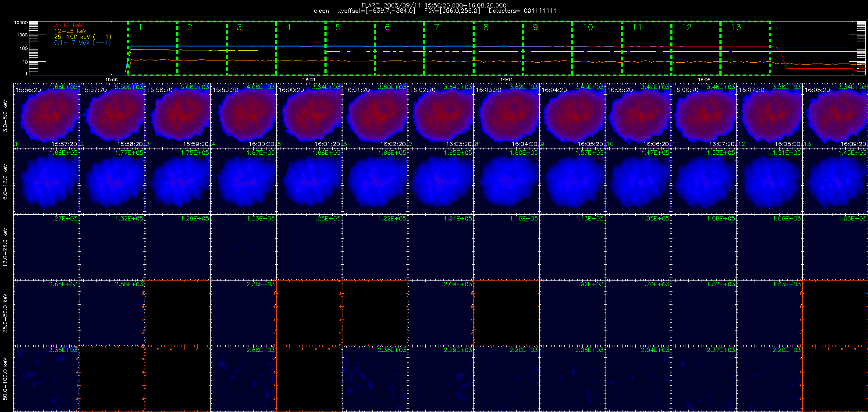This screenshot has height=412, width=868.
Task: Open the 3.0-6.0 keV image at 16:05:20
Action: click(638, 116)
